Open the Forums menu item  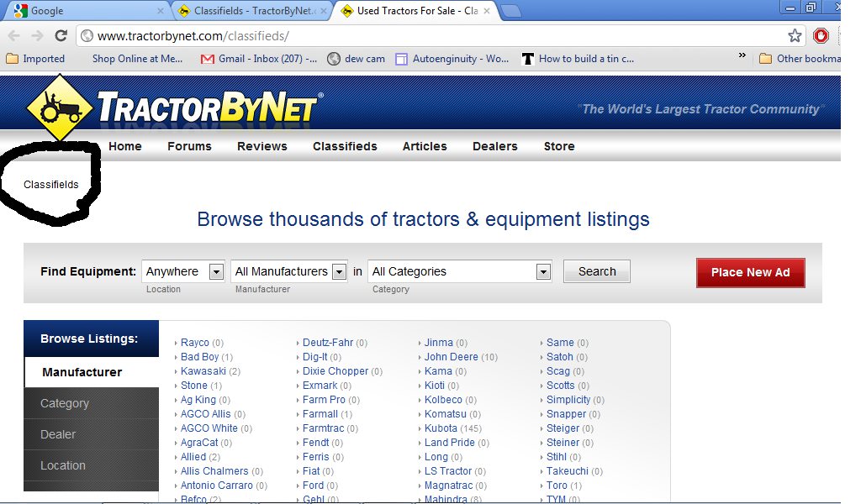point(189,146)
